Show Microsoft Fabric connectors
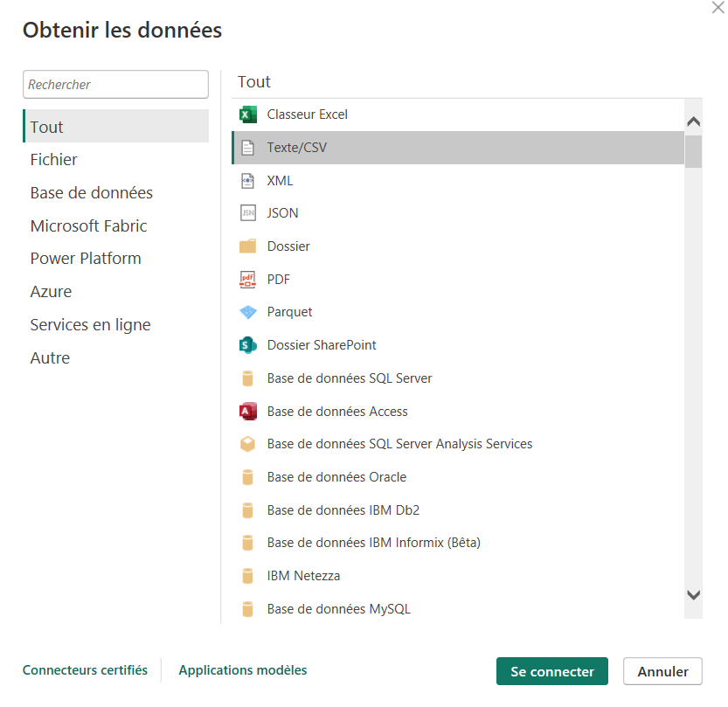This screenshot has width=728, height=707. 88,226
